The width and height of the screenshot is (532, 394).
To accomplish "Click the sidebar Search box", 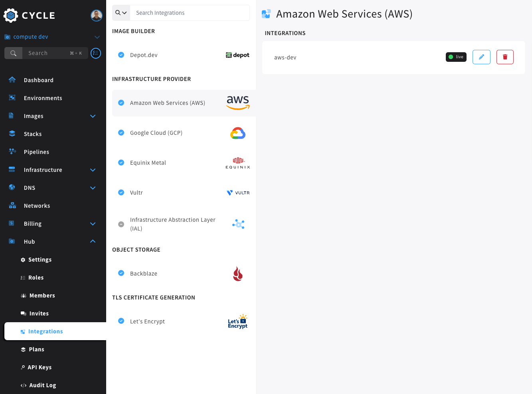I will coord(46,53).
